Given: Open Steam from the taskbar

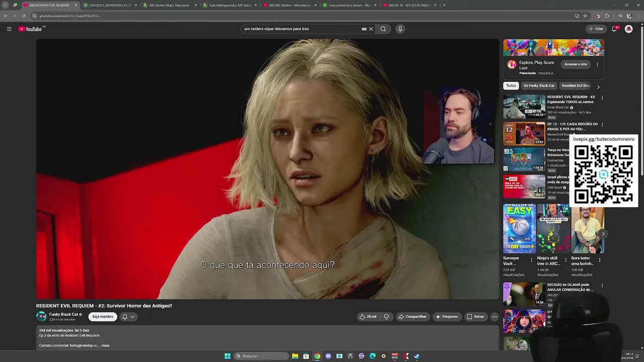Looking at the screenshot, I should coord(417,356).
